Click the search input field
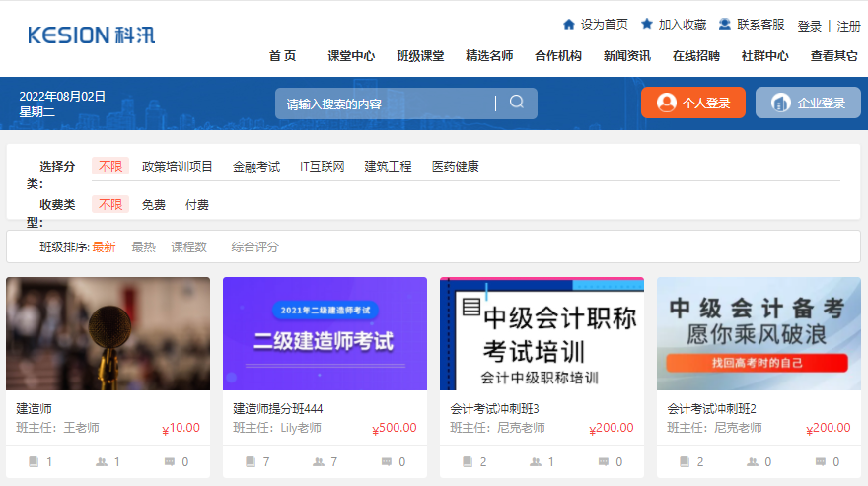Image resolution: width=868 pixels, height=486 pixels. click(385, 104)
